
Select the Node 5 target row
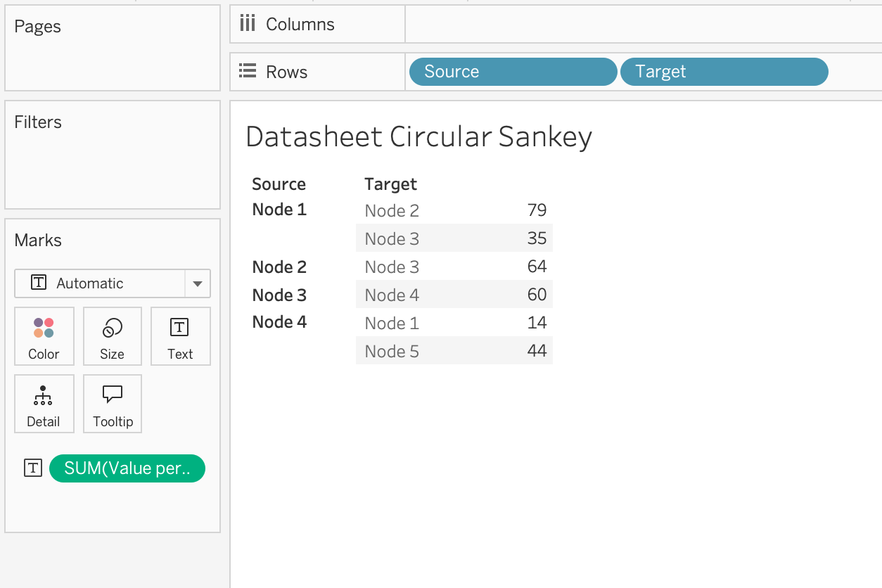[392, 351]
